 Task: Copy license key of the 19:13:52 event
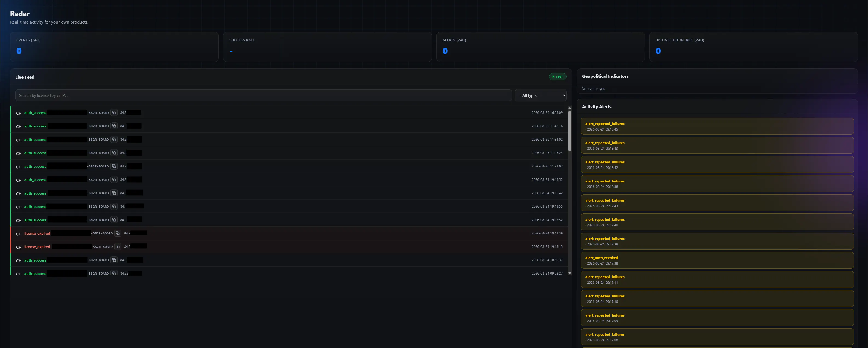tap(114, 219)
